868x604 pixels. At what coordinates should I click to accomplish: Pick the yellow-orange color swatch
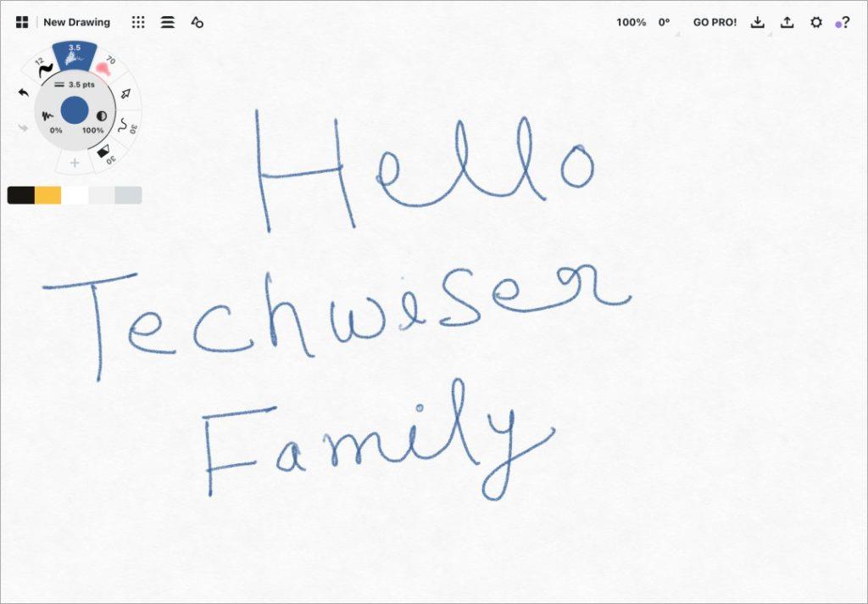point(48,195)
